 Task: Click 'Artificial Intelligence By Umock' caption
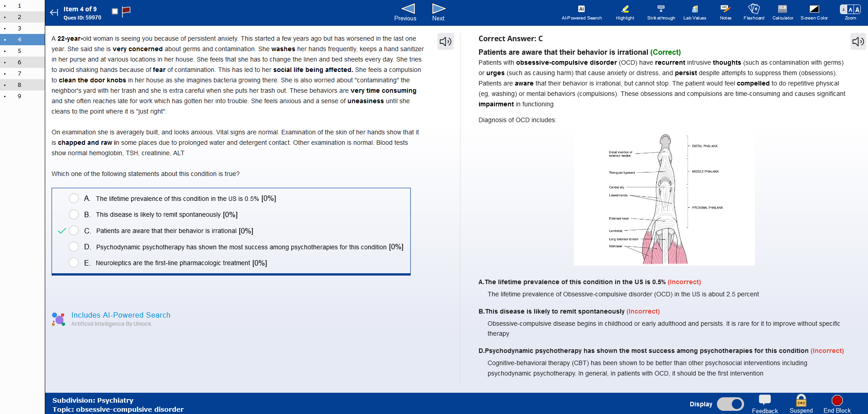pyautogui.click(x=111, y=324)
